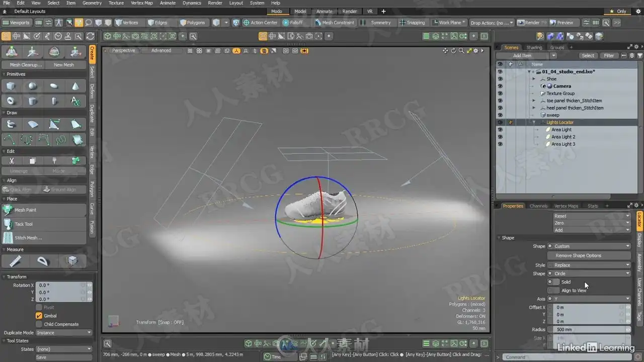Select the Cylinder primitive tool

point(33,101)
